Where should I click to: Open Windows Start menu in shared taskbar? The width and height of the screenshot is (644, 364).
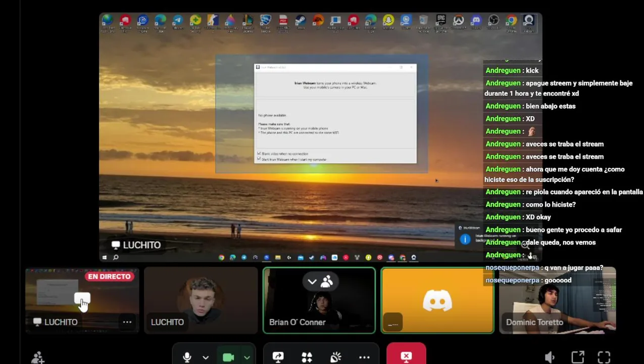(105, 257)
